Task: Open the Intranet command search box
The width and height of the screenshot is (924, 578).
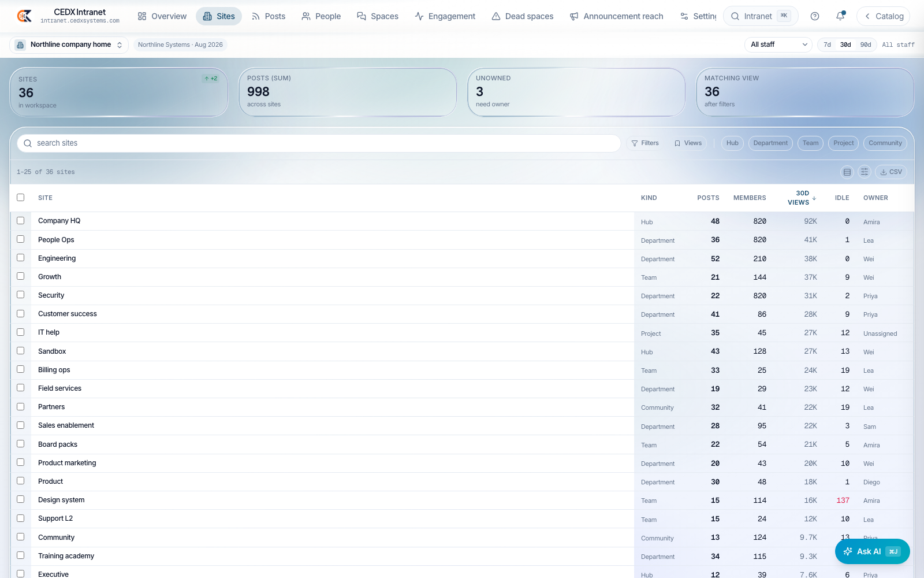Action: point(761,16)
